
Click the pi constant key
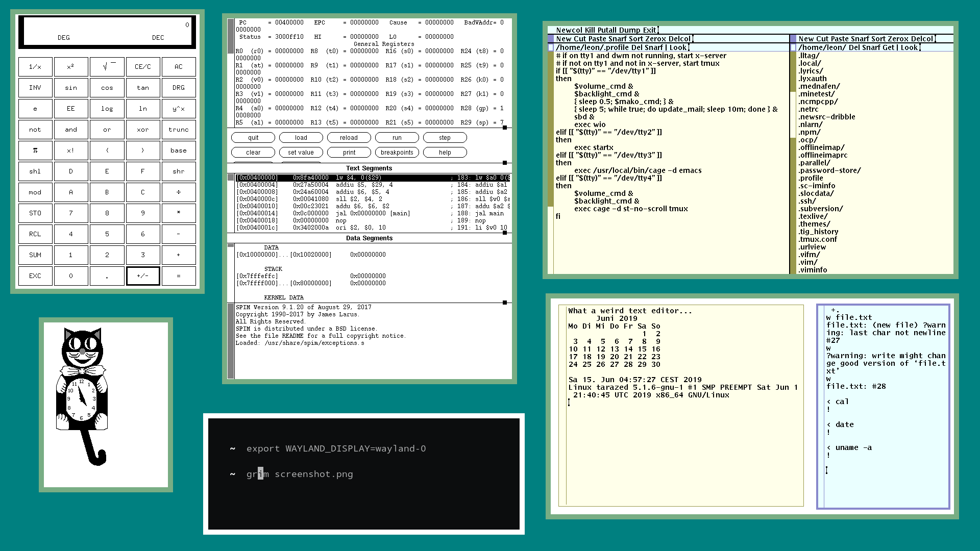tap(35, 151)
